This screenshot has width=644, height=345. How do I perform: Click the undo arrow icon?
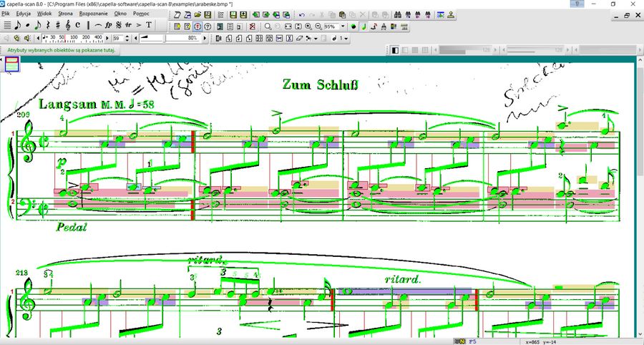click(x=302, y=15)
